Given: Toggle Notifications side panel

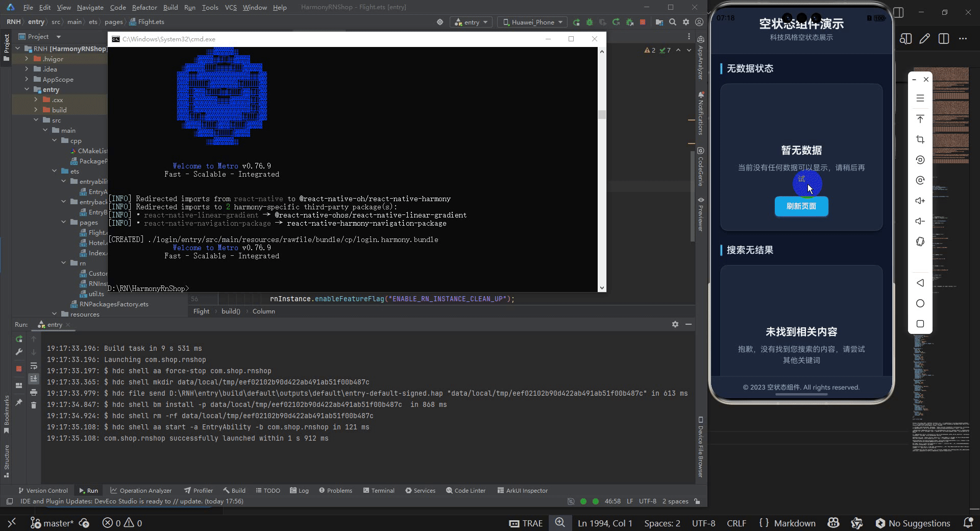Looking at the screenshot, I should click(x=701, y=113).
